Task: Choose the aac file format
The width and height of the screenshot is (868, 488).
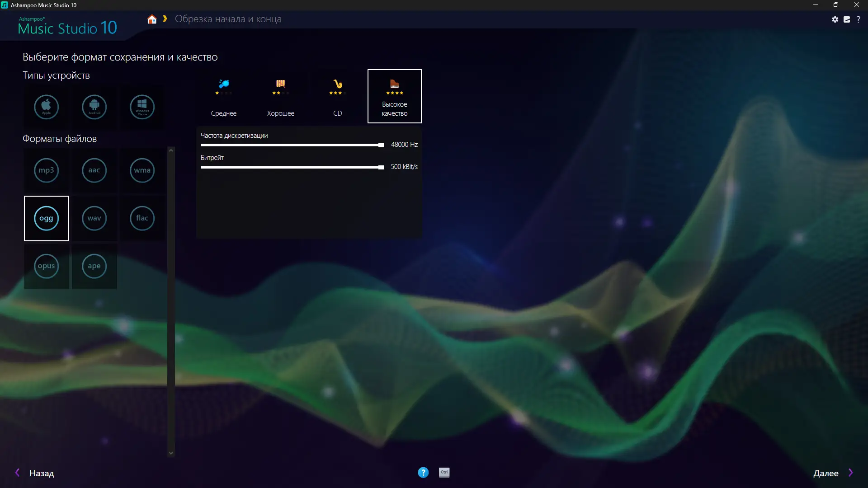Action: point(94,170)
